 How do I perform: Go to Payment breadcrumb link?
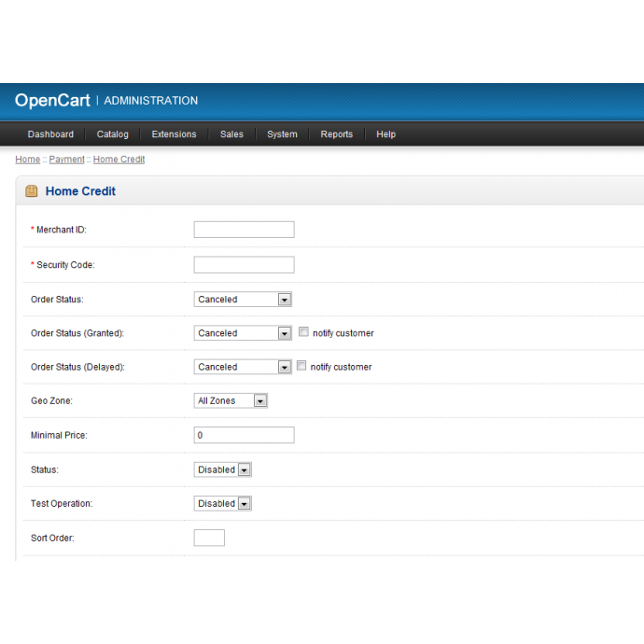point(66,160)
